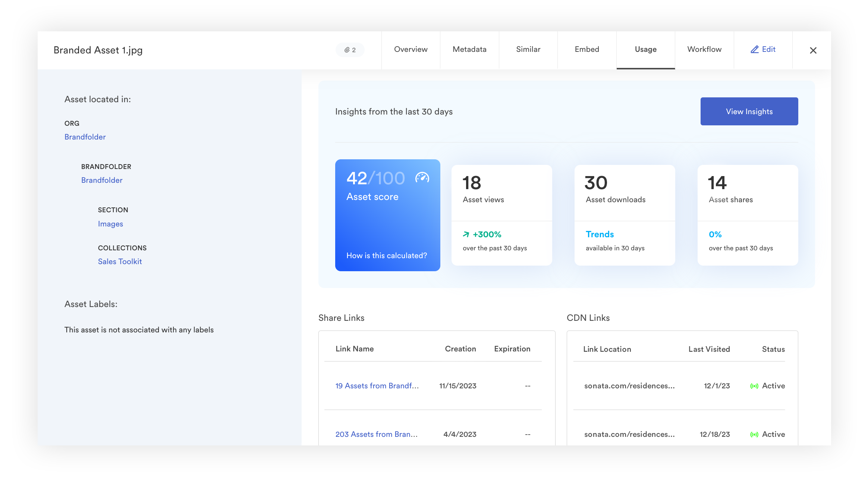868x479 pixels.
Task: Open attachments via the paperclip badge
Action: click(x=350, y=50)
